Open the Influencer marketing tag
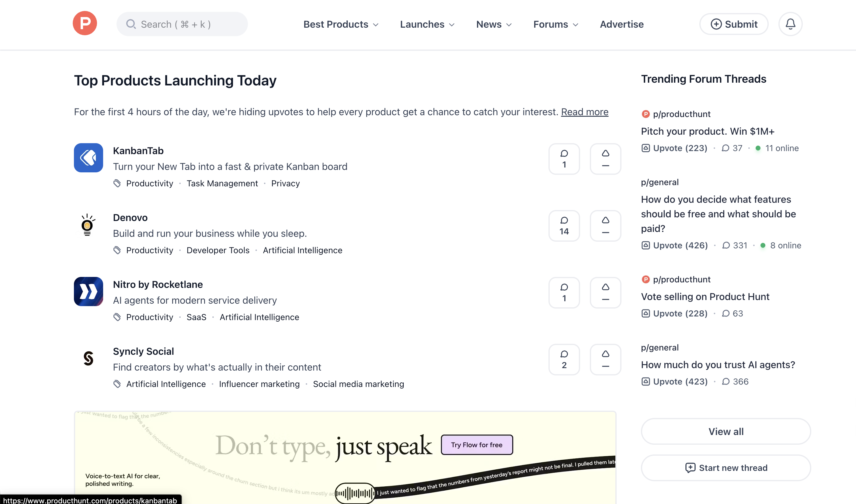Viewport: 856px width, 504px height. (259, 385)
